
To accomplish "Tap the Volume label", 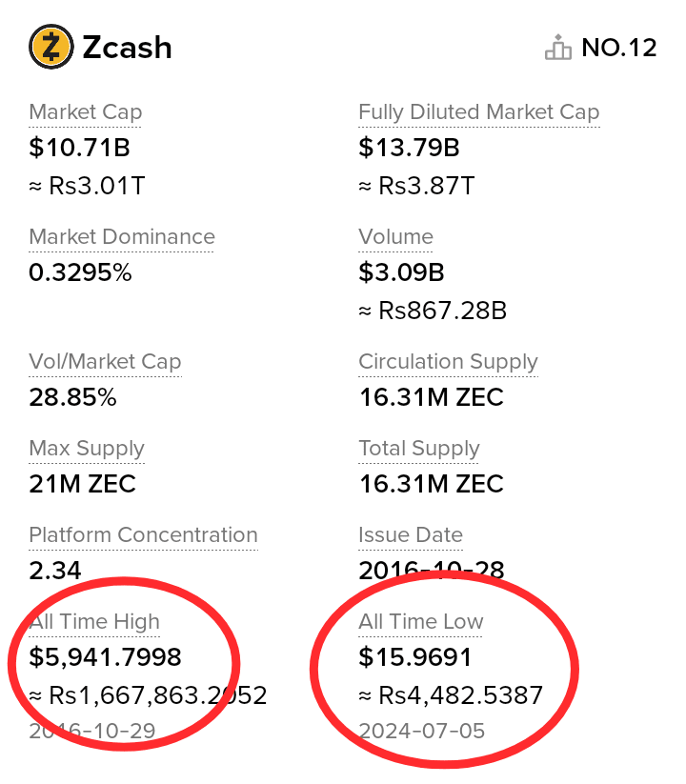I will [x=395, y=236].
